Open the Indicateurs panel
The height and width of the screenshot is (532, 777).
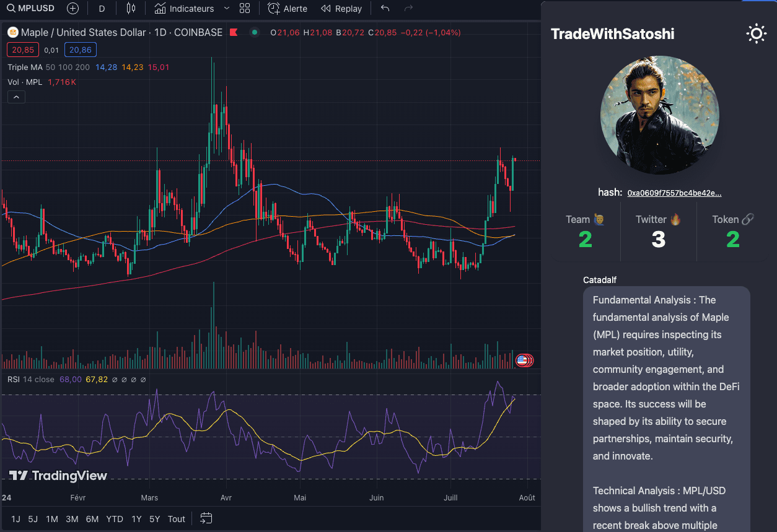(x=184, y=9)
